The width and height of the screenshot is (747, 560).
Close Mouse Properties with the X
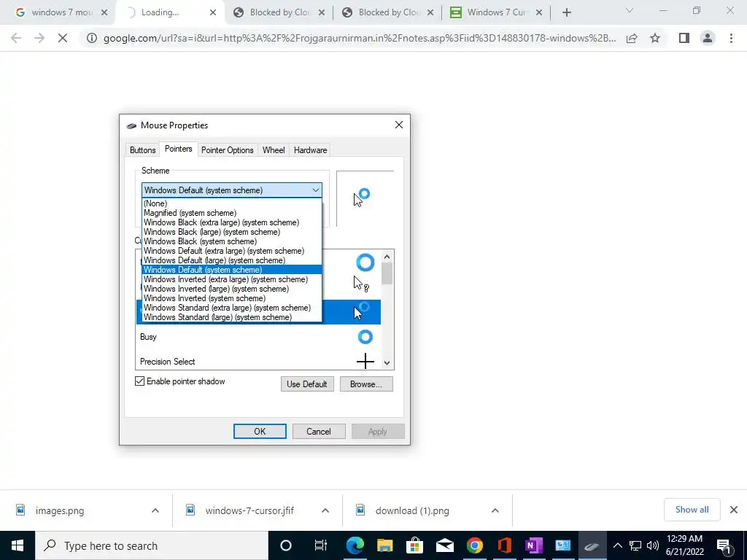399,125
